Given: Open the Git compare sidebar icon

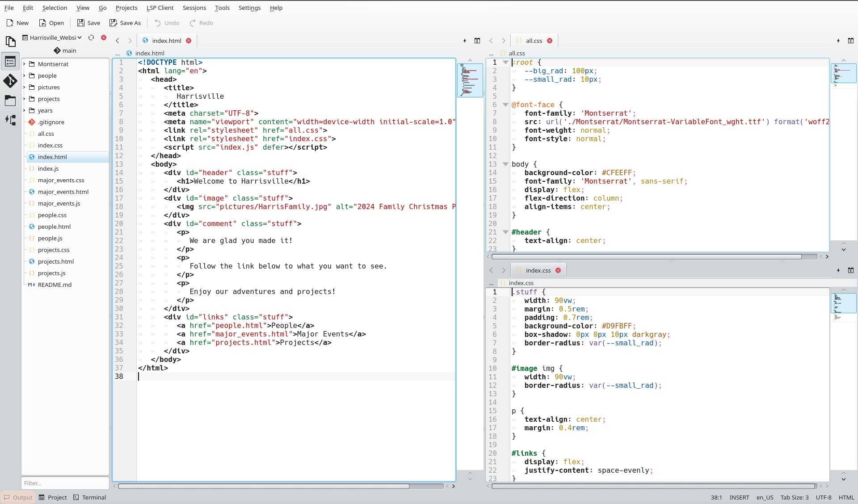Looking at the screenshot, I should click(10, 120).
